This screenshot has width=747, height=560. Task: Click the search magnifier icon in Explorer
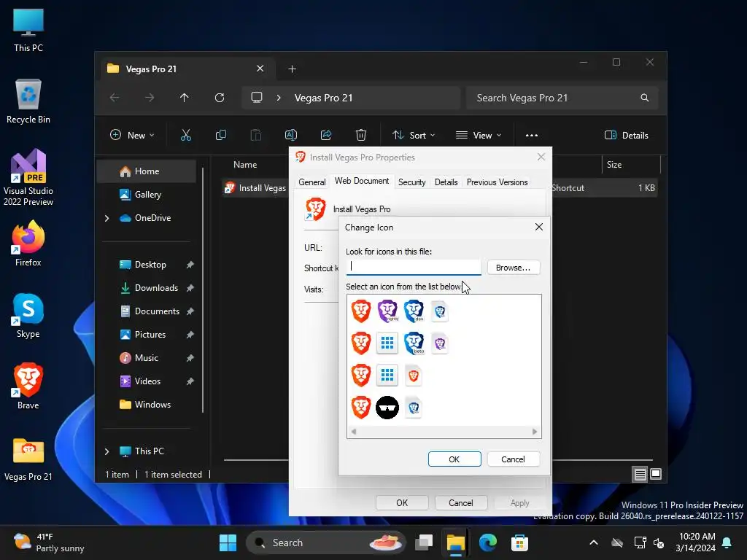coord(645,98)
